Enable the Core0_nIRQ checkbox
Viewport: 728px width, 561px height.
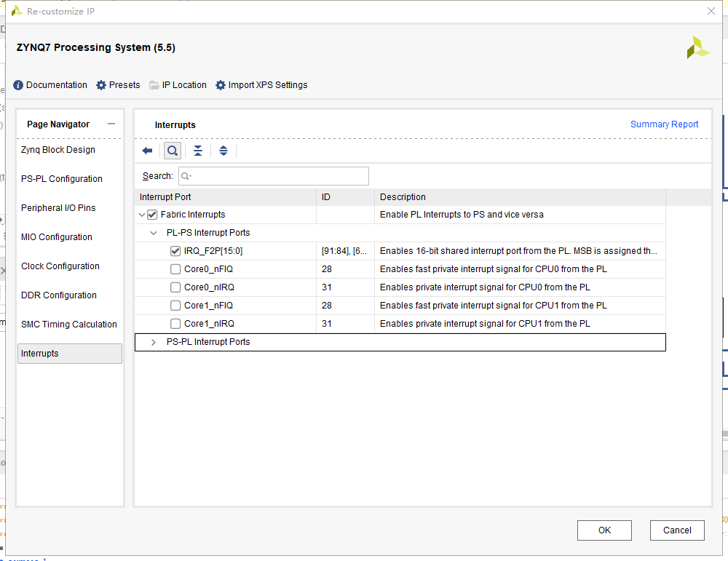pos(175,287)
